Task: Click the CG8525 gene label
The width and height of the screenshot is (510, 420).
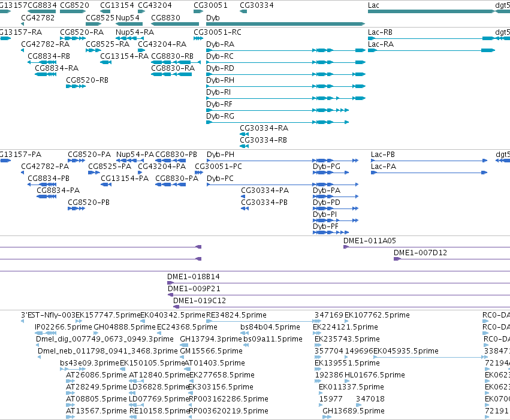Action: click(x=100, y=18)
